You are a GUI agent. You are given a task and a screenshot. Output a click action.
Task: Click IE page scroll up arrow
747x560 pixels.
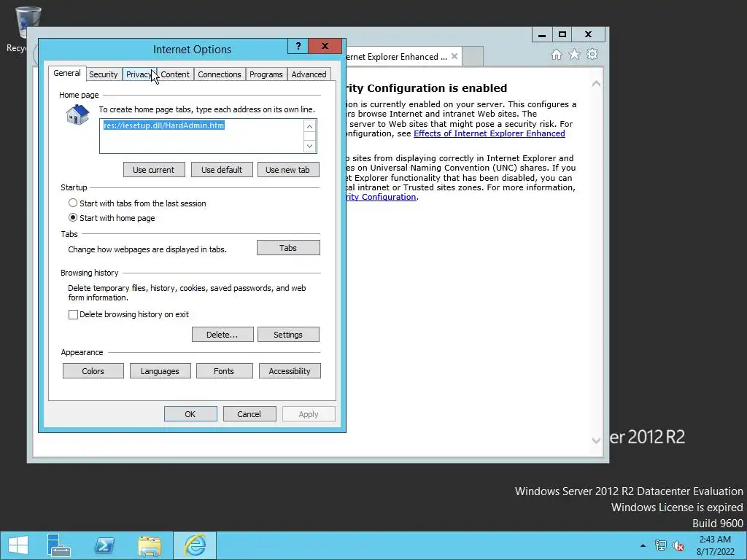[596, 84]
